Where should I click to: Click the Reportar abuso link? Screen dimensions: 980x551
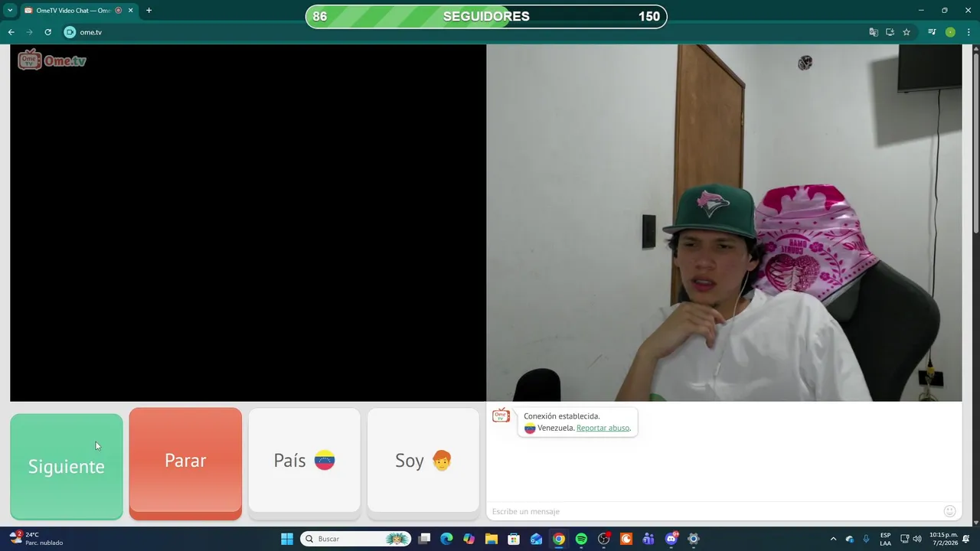(603, 428)
